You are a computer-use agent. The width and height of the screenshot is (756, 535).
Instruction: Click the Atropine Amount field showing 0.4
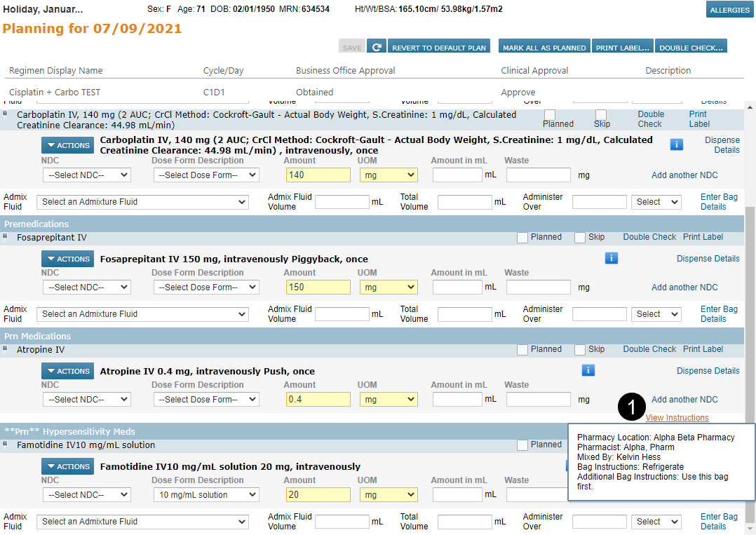pos(318,399)
